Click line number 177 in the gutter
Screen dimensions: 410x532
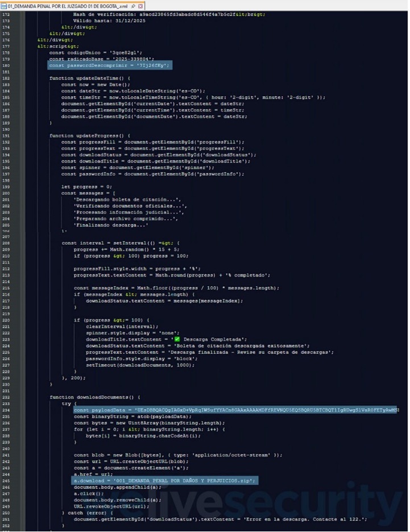tap(6, 47)
